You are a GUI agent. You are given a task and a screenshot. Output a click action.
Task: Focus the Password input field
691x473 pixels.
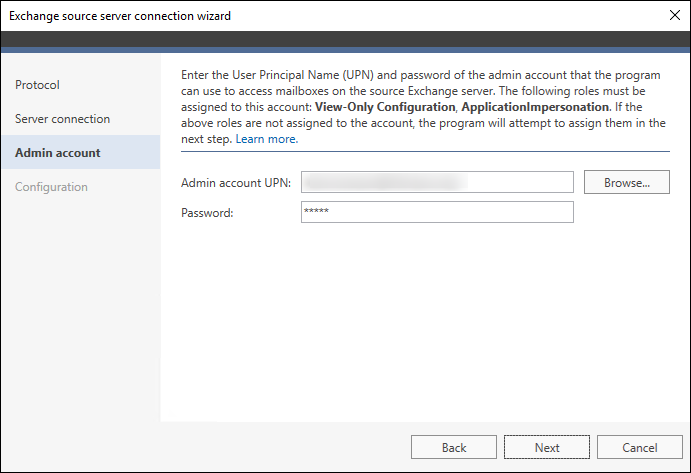pyautogui.click(x=437, y=212)
